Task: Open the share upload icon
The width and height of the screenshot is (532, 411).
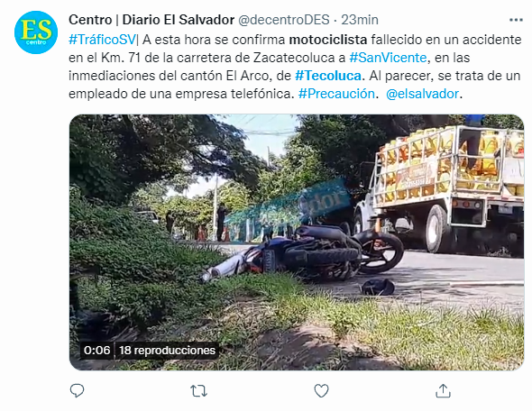Action: click(x=443, y=390)
